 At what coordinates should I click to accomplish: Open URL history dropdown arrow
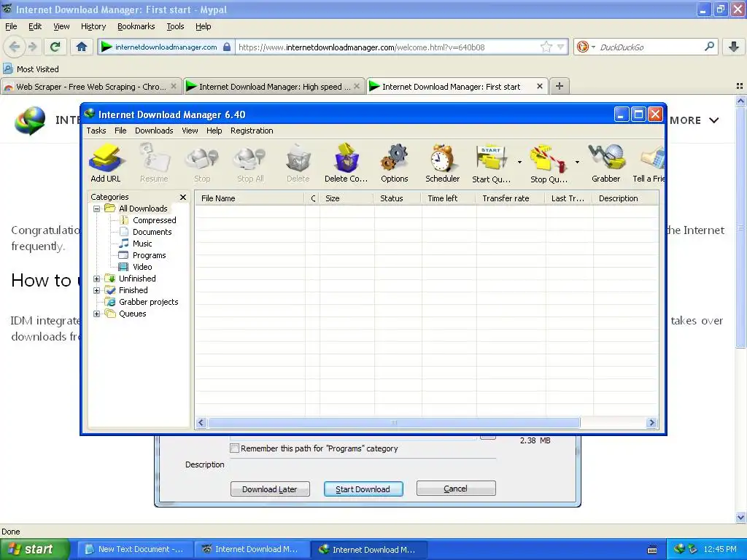click(x=561, y=47)
